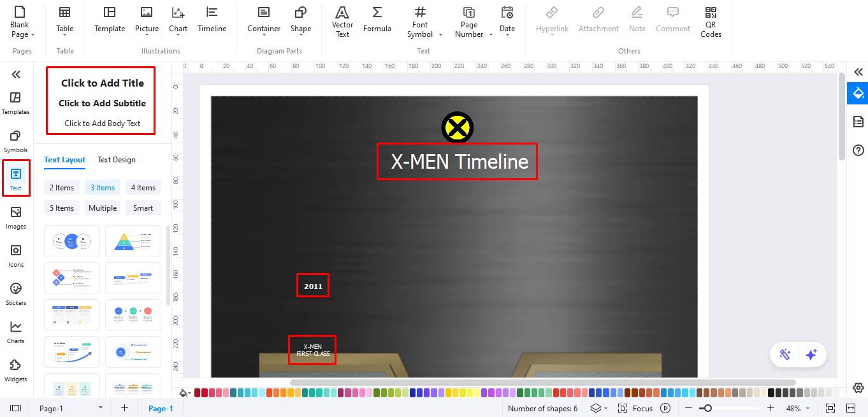The width and height of the screenshot is (868, 417).
Task: Open the Templates sidebar panel
Action: [x=16, y=103]
